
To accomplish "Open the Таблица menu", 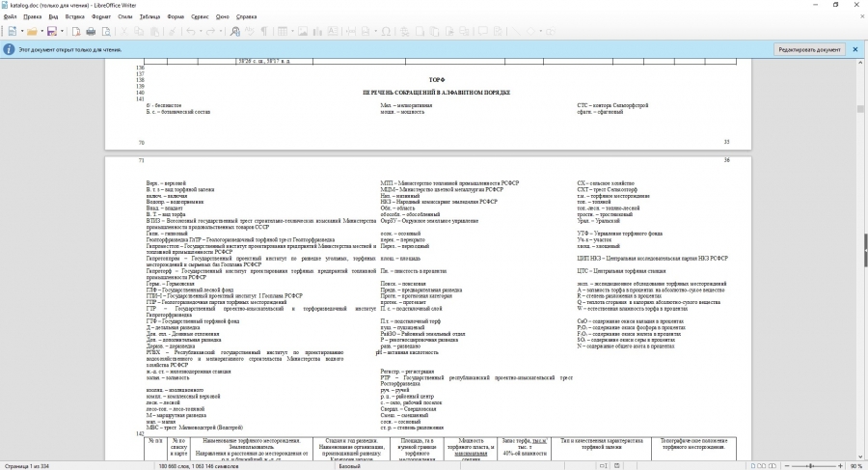I will coord(149,16).
